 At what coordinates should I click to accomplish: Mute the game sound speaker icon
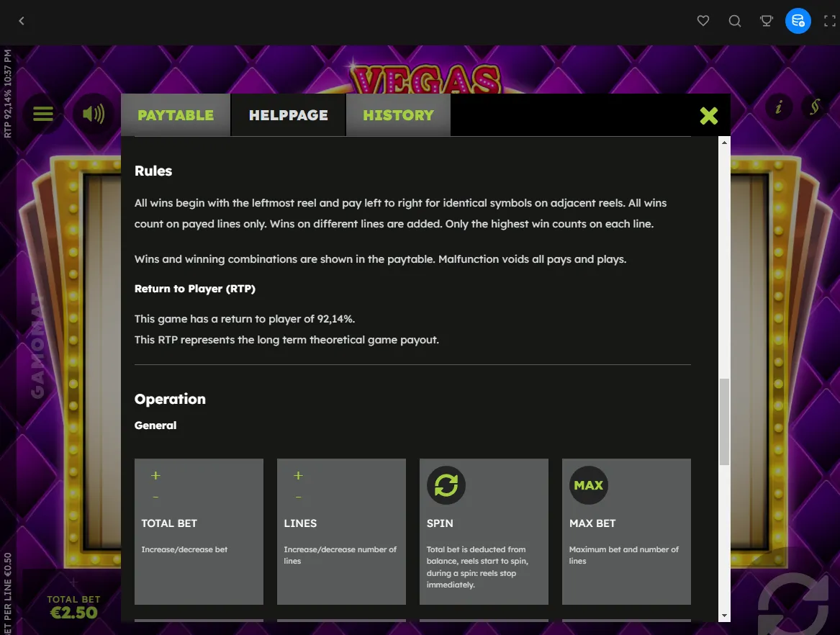point(94,114)
